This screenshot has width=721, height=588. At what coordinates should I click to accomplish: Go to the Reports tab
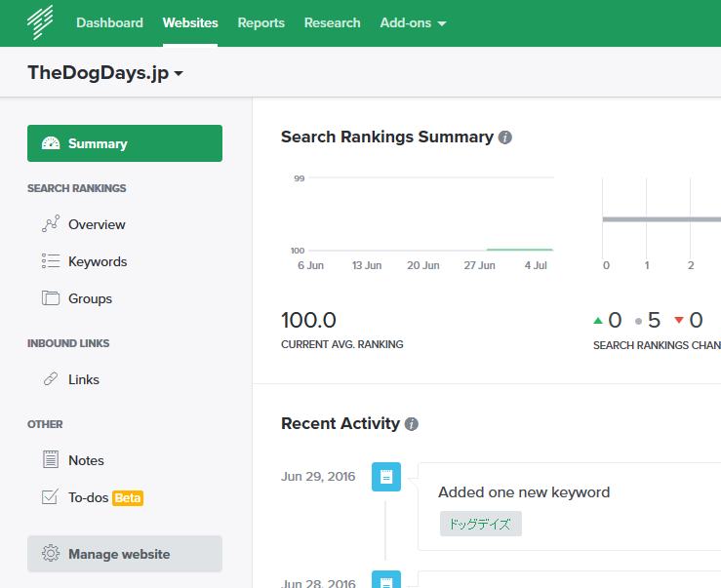click(261, 22)
